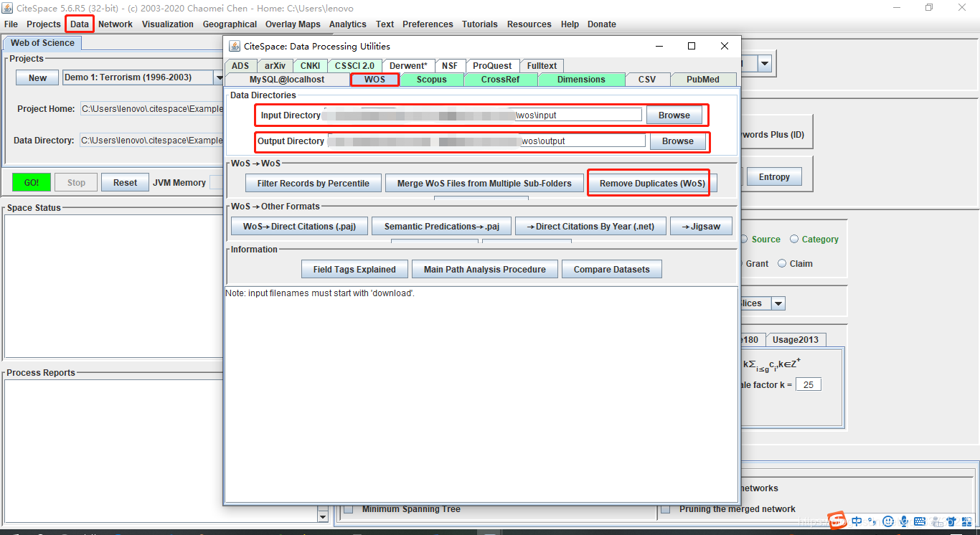Switch to the Scopus tab
The width and height of the screenshot is (980, 535).
point(432,80)
